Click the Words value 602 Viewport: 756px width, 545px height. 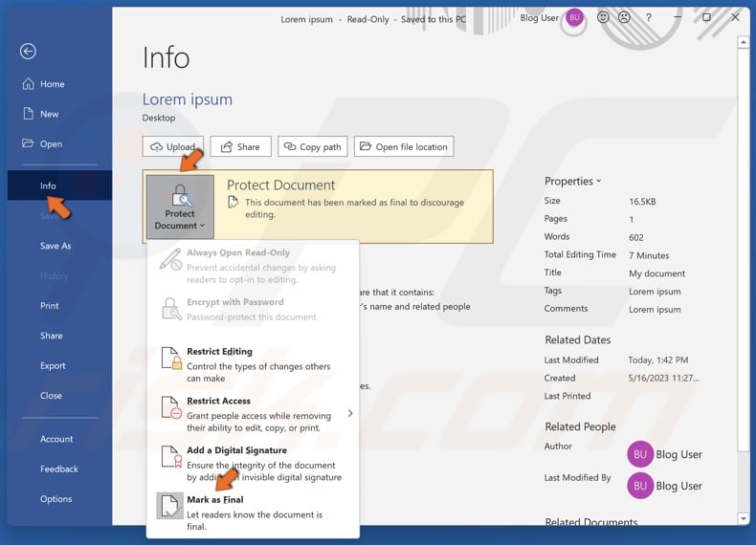coord(636,237)
